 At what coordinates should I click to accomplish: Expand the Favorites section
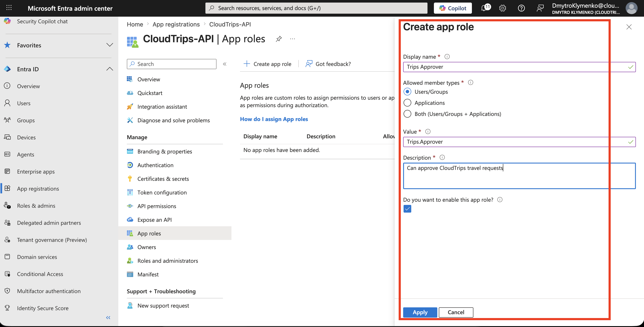tap(110, 45)
